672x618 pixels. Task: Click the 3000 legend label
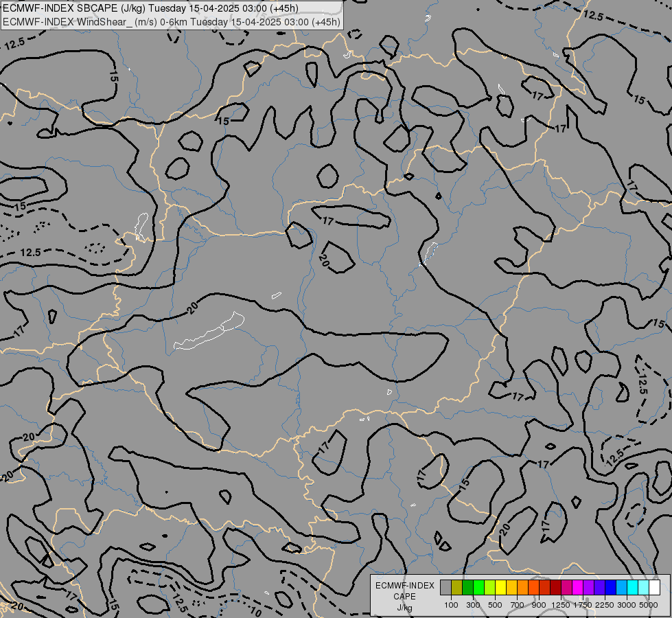click(x=627, y=605)
